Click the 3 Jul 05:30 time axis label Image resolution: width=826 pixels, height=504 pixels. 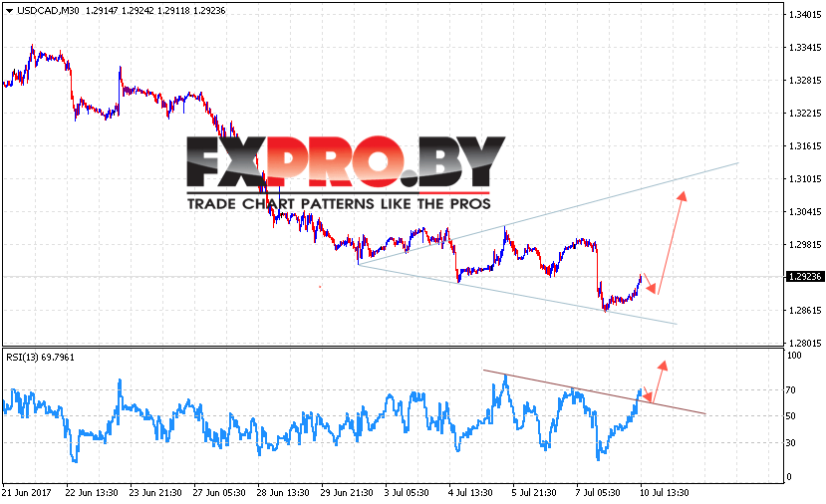point(407,493)
